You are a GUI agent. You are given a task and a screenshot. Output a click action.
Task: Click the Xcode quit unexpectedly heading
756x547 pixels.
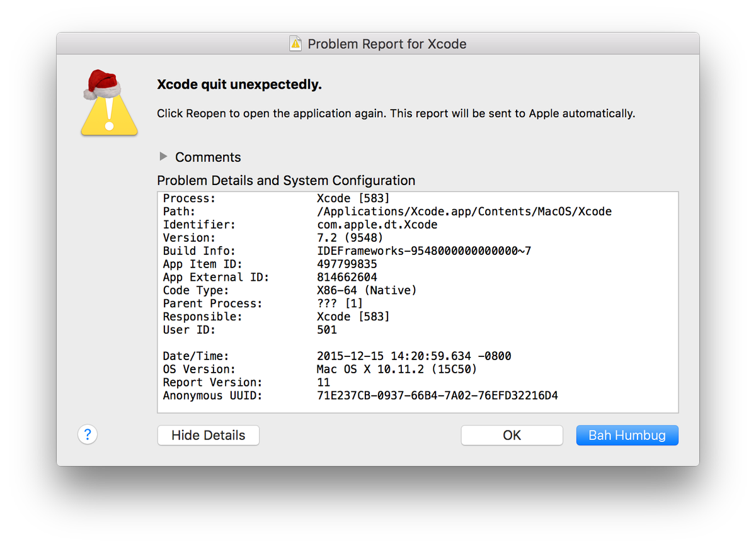pyautogui.click(x=239, y=84)
